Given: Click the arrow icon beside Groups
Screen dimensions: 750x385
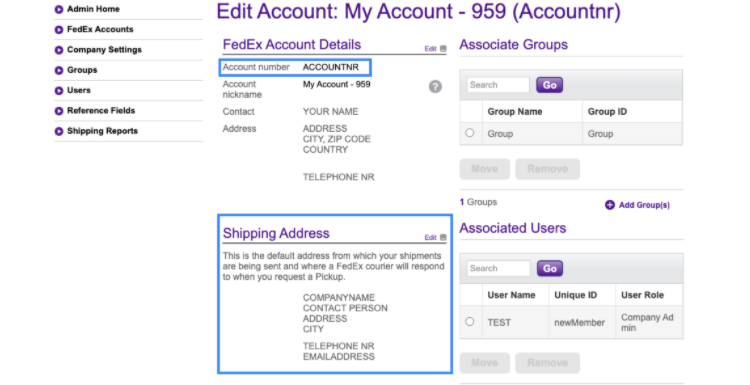Looking at the screenshot, I should 59,70.
